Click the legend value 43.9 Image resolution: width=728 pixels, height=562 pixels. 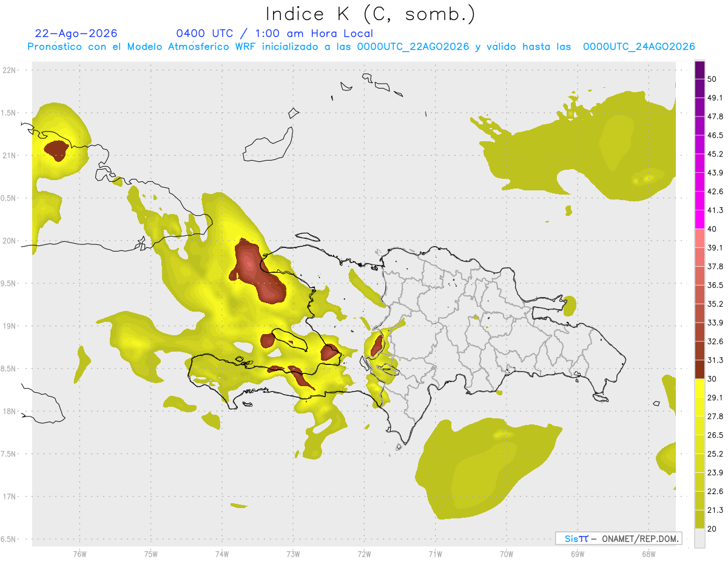pos(715,173)
